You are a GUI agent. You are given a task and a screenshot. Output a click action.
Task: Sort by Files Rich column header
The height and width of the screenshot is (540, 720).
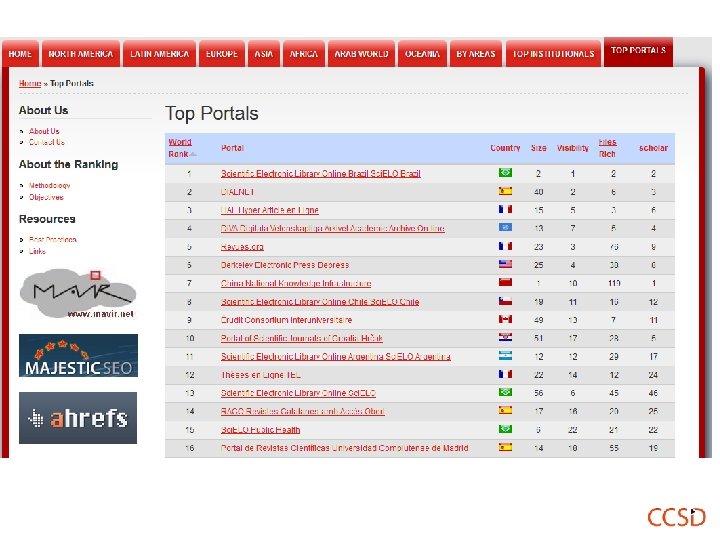click(607, 148)
